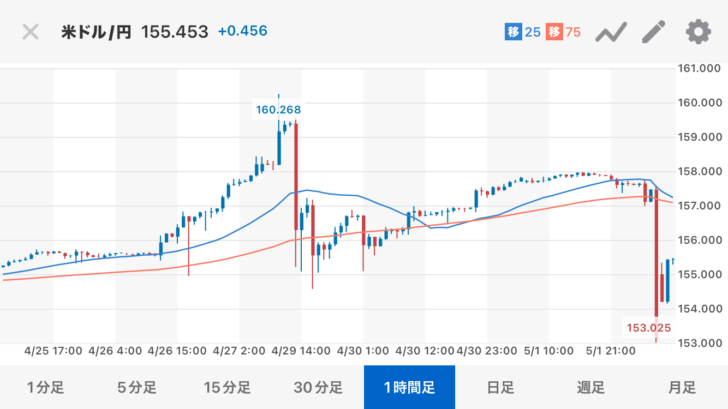Click the 4/29 14:00 time axis label
This screenshot has width=728, height=409.
(298, 351)
